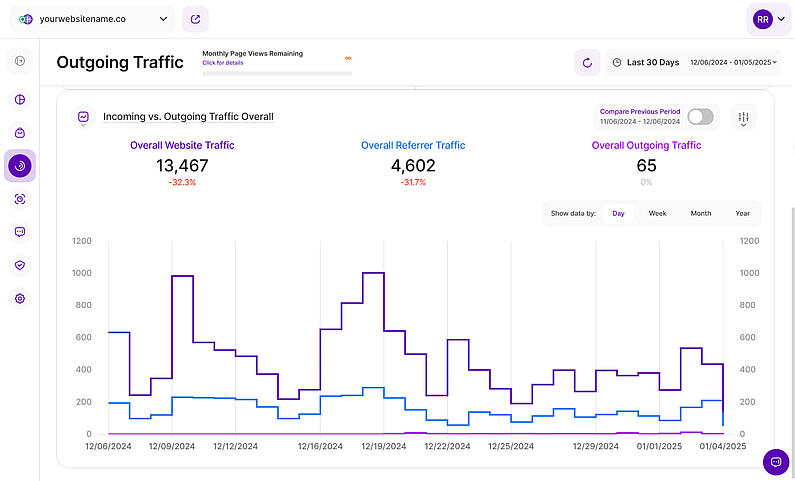Click the chart type icon beside title

pos(83,118)
